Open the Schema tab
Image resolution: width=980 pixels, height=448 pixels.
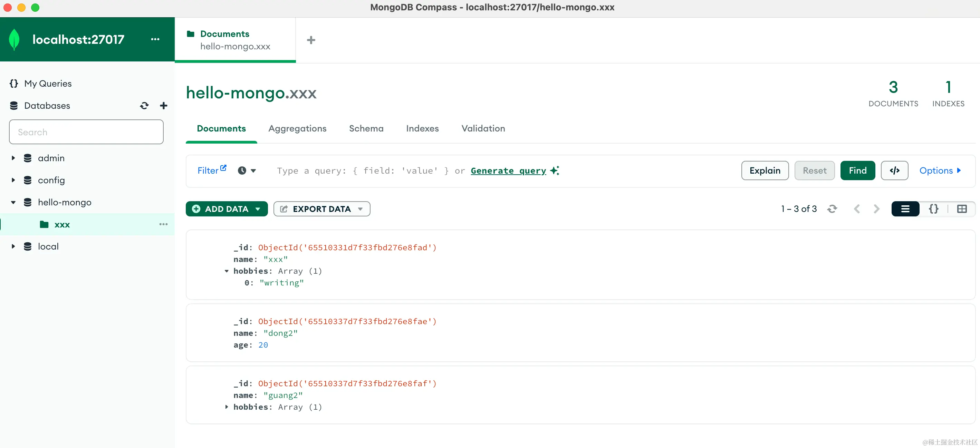coord(366,128)
